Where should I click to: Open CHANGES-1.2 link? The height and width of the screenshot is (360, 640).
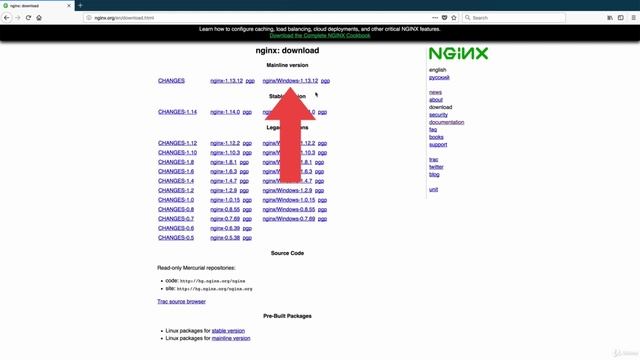coord(176,191)
